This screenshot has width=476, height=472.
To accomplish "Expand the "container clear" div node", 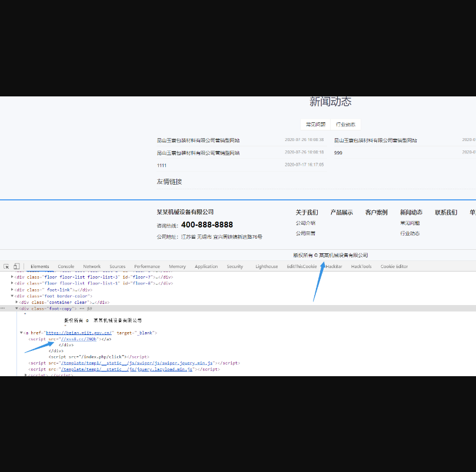I will point(16,302).
